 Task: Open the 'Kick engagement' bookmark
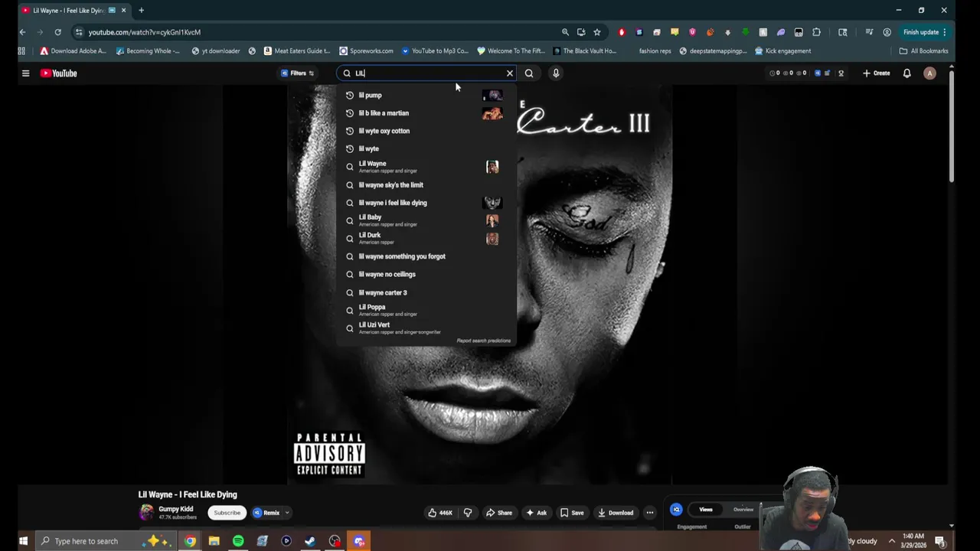[783, 51]
